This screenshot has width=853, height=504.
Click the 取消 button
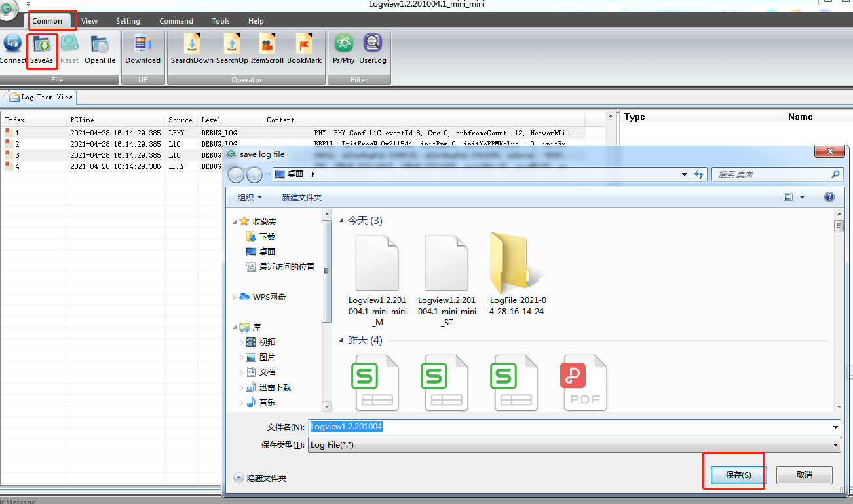[x=804, y=475]
